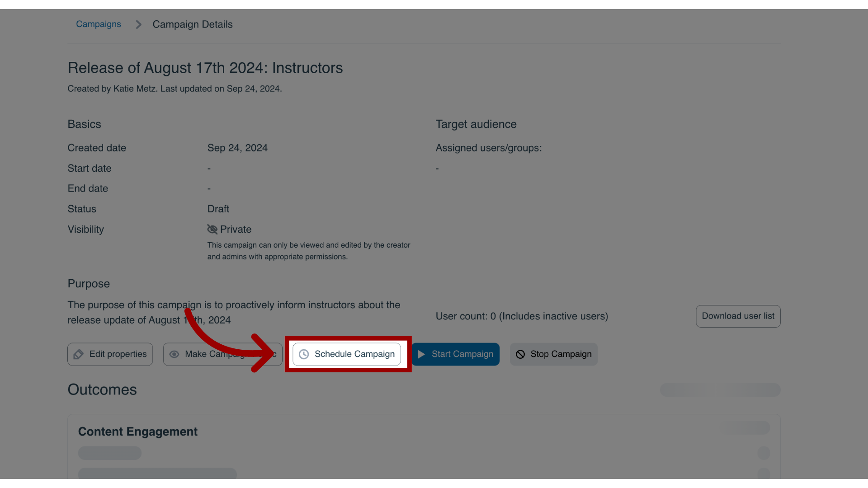Click the Edit properties button
The width and height of the screenshot is (868, 488).
(x=110, y=354)
